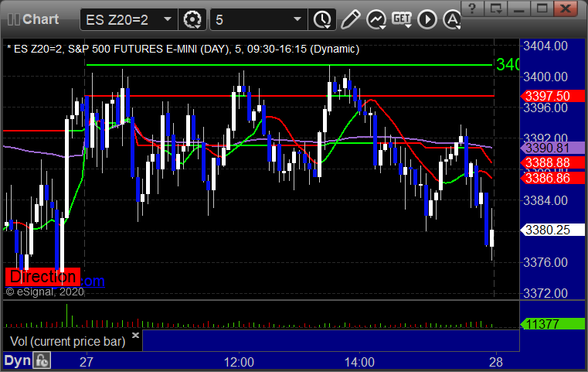Select the pencil drawing tool

[x=350, y=19]
